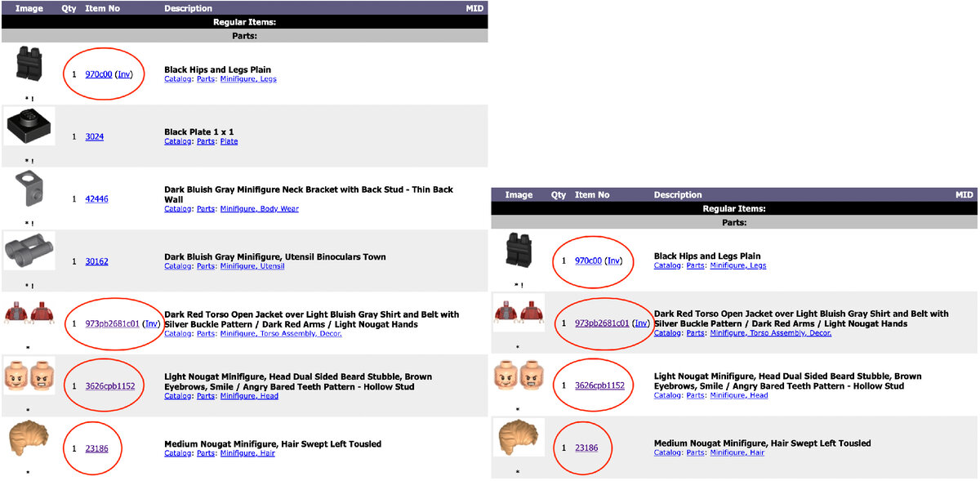This screenshot has width=980, height=481.
Task: Click the dual-sided head thumbnail in left table
Action: pos(29,376)
